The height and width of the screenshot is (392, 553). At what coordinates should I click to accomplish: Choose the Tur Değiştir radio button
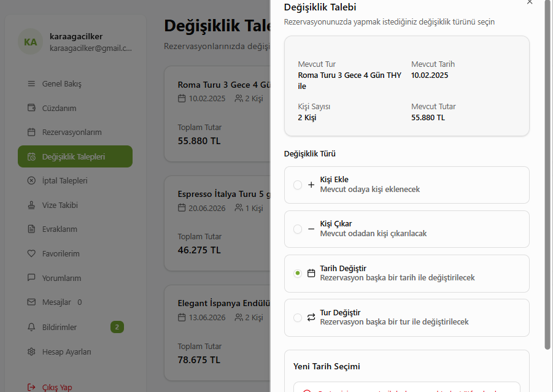click(x=298, y=317)
